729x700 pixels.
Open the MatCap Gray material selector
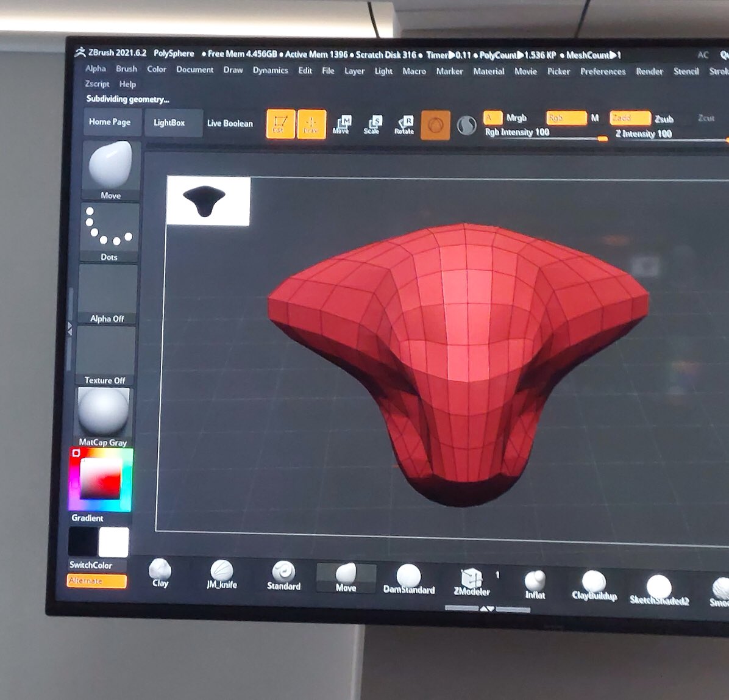[103, 417]
